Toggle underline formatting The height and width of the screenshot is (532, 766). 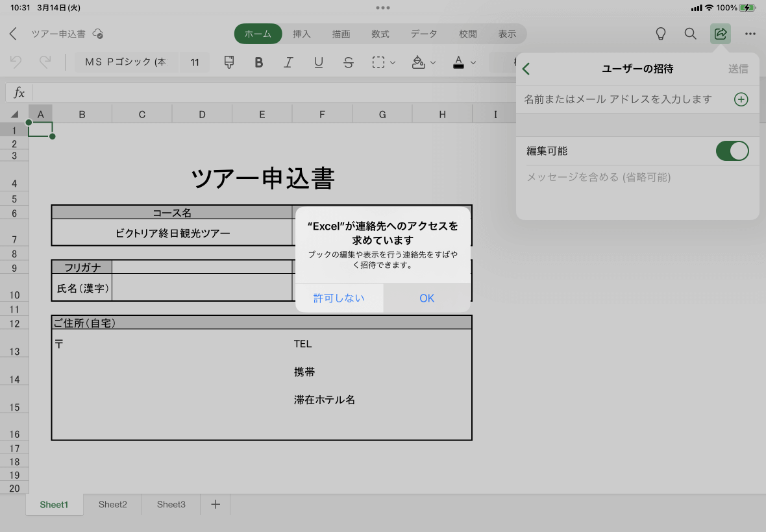318,62
